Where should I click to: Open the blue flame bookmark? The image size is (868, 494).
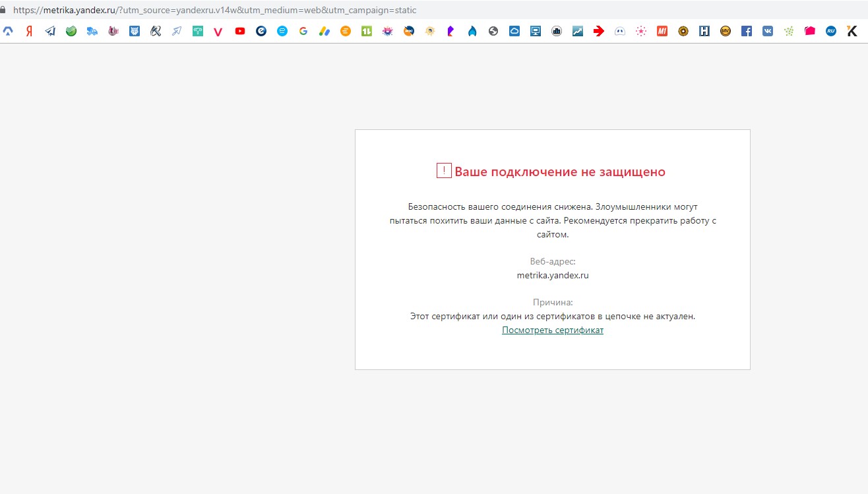point(472,31)
